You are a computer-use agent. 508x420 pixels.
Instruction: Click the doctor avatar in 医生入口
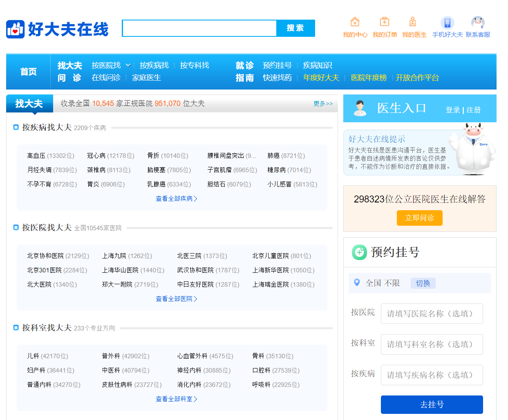(360, 108)
